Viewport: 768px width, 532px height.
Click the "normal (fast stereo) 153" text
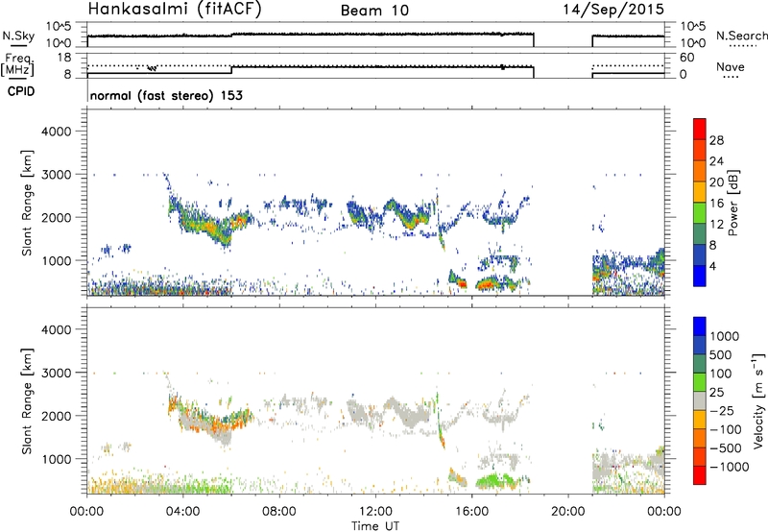pos(166,95)
